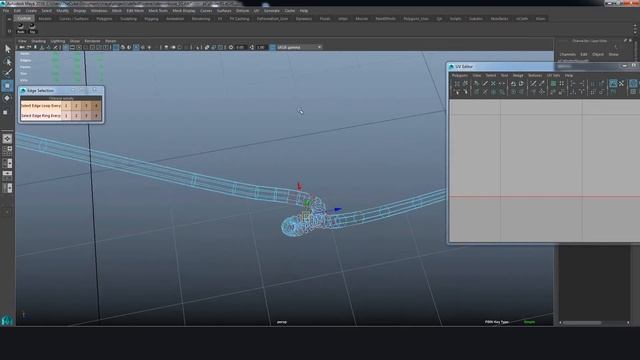Click the exposure value field in panel toolbar
Image resolution: width=640 pixels, height=360 pixels.
point(240,47)
